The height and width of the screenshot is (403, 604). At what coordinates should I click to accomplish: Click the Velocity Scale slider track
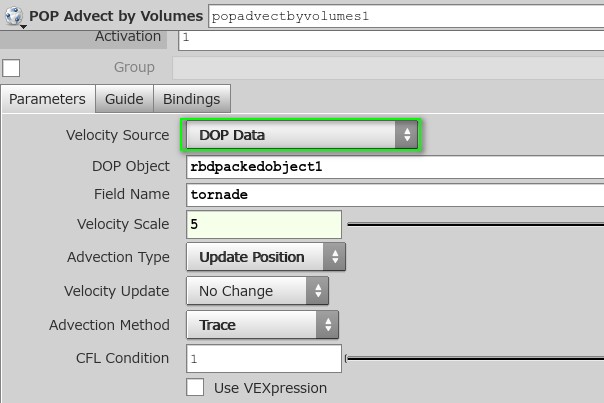click(x=475, y=224)
